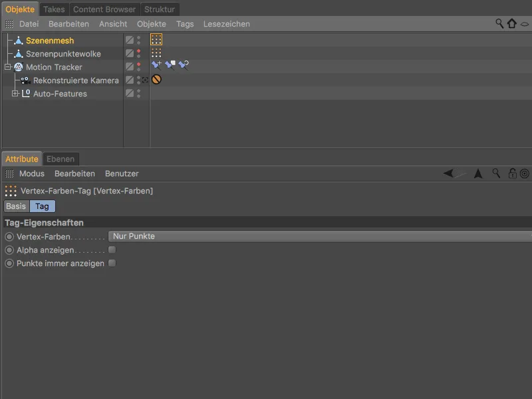Toggle the layer square of Motion Tracker
The height and width of the screenshot is (399, 532).
coord(130,66)
